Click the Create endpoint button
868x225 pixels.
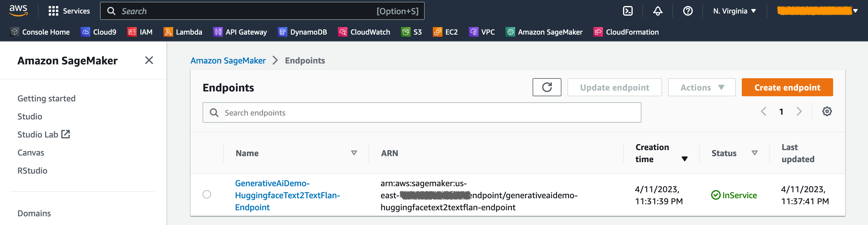pyautogui.click(x=787, y=87)
